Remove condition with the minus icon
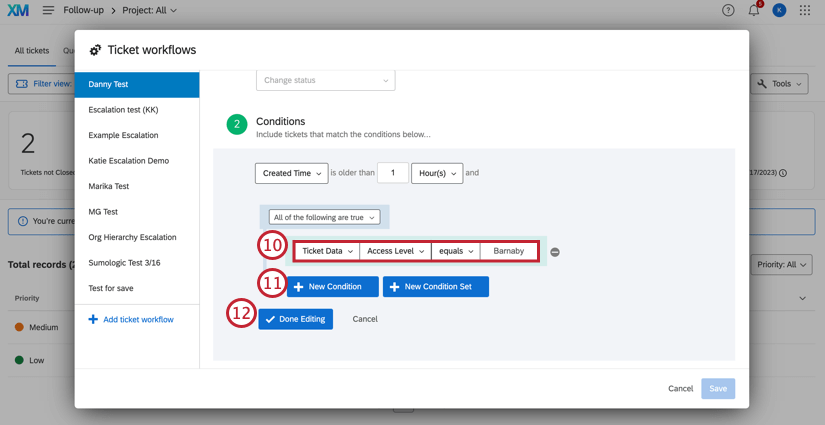The height and width of the screenshot is (425, 825). (555, 252)
